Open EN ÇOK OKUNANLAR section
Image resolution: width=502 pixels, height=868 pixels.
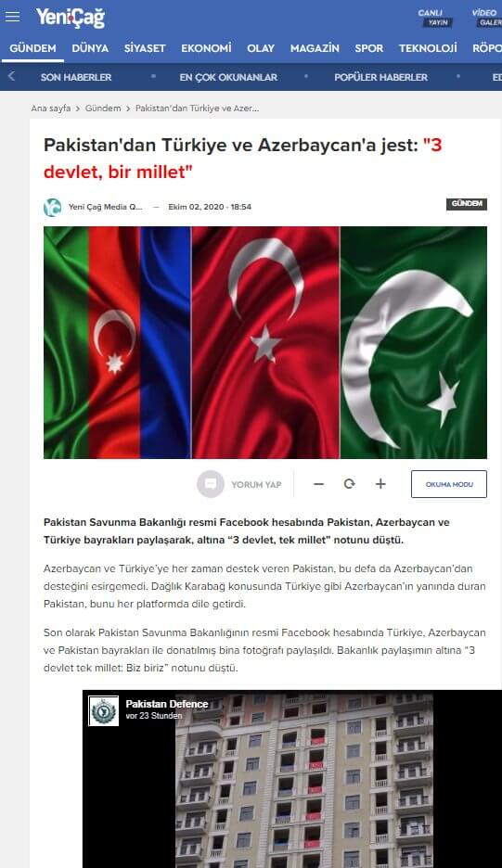(x=228, y=78)
